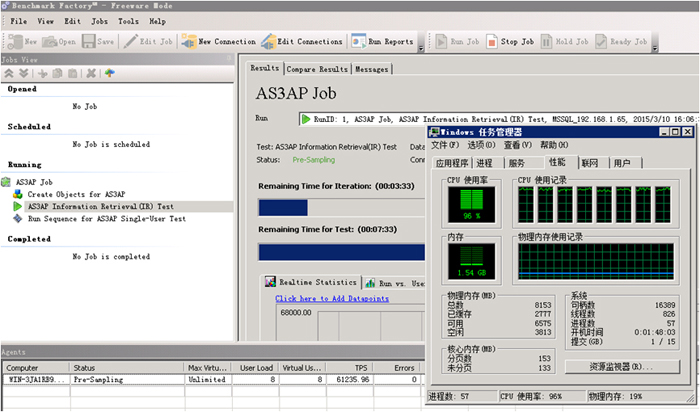Open Task Manager 文件(F) menu
This screenshot has width=700, height=412.
445,145
